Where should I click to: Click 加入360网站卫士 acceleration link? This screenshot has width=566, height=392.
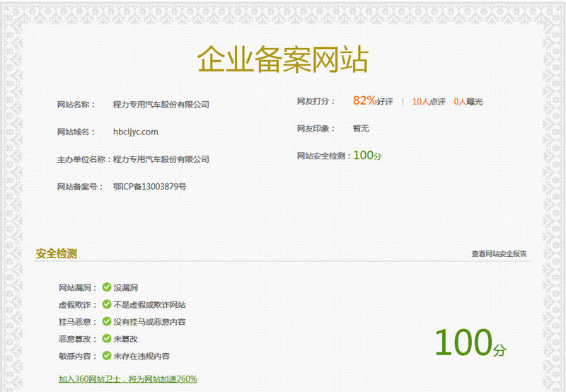[127, 379]
